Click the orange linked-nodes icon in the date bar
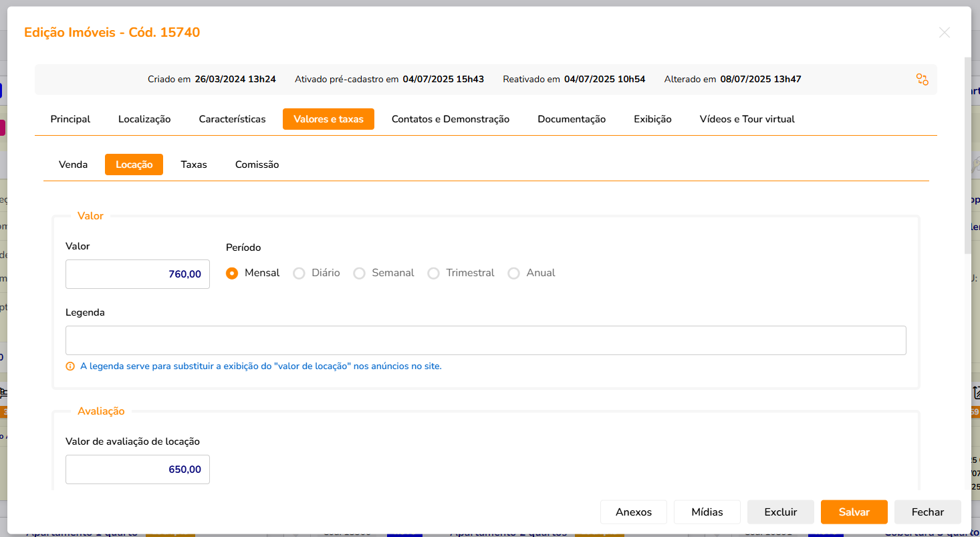 (922, 80)
